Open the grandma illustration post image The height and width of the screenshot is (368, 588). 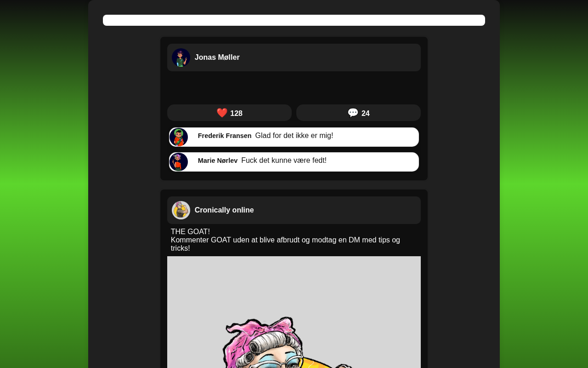tap(294, 312)
